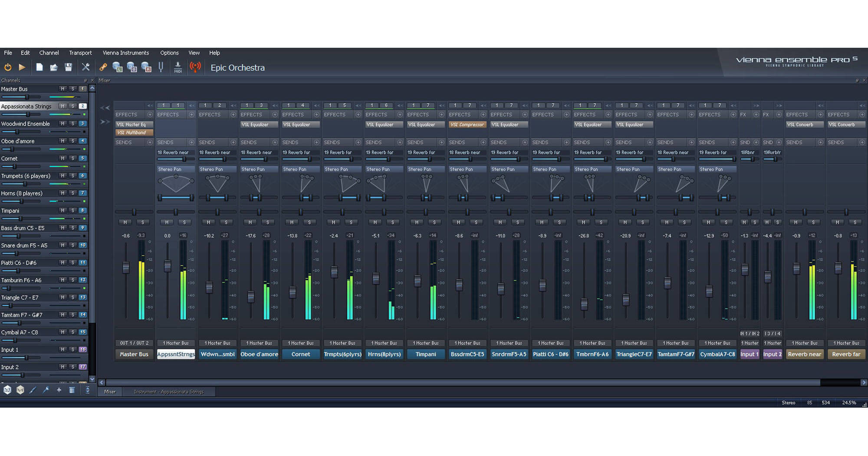This screenshot has height=456, width=868.
Task: Open the Transport menu
Action: point(80,53)
